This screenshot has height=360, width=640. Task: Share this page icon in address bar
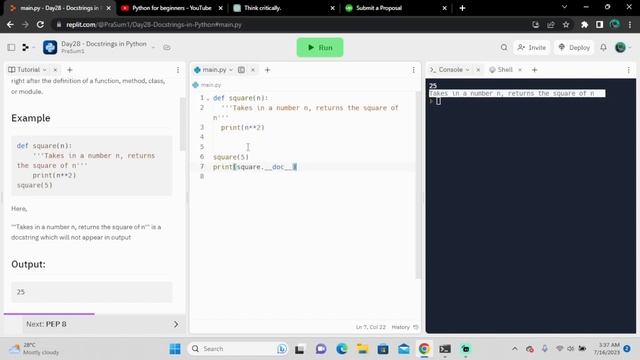(x=551, y=24)
